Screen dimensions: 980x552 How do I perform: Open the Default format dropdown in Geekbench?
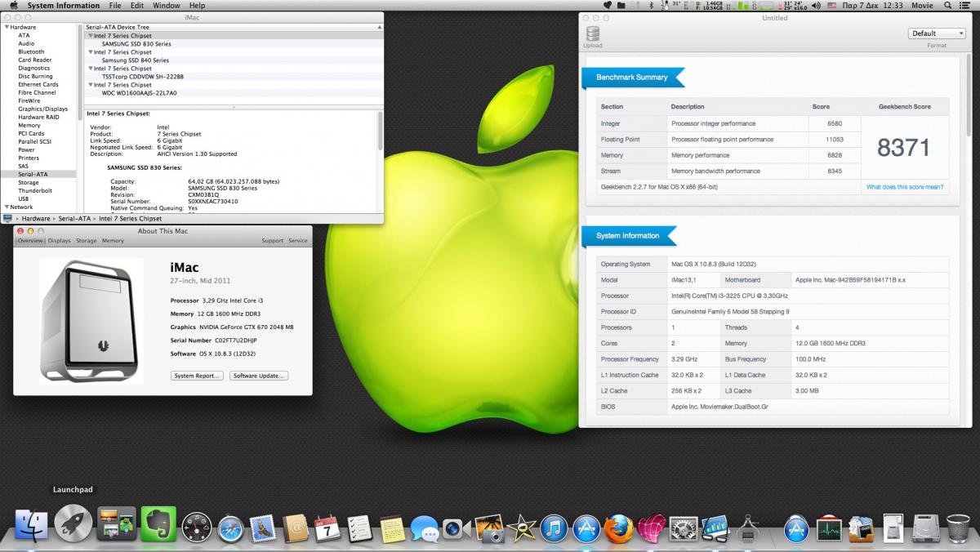(937, 33)
